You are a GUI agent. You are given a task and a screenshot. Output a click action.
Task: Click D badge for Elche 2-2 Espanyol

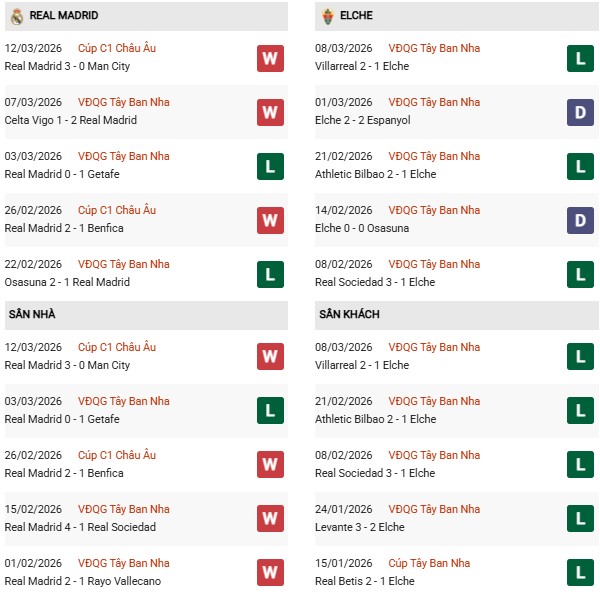579,112
